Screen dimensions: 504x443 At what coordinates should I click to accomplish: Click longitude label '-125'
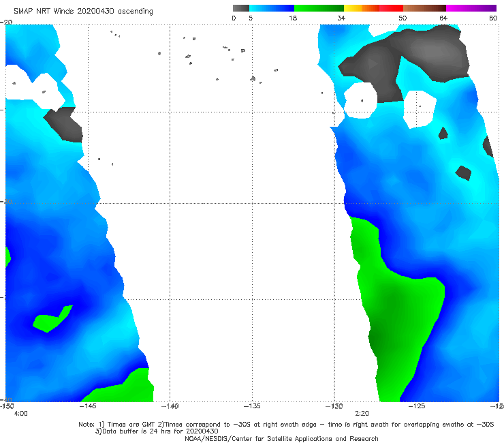[417, 406]
